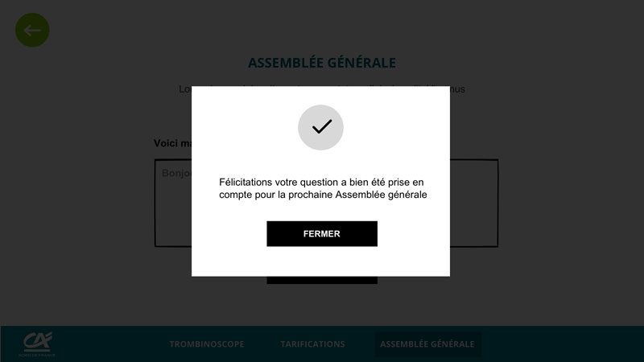Click the empty bottom bar right of Assemblée Générale
The height and width of the screenshot is (362, 644).
coord(563,344)
